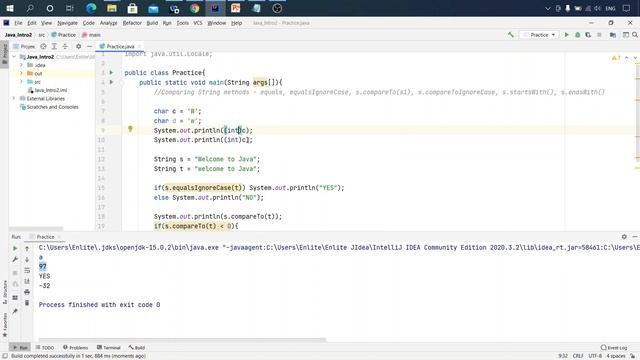Viewport: 640px width, 360px height.
Task: Click the src breadcrumb in the navigation bar
Action: 41,35
